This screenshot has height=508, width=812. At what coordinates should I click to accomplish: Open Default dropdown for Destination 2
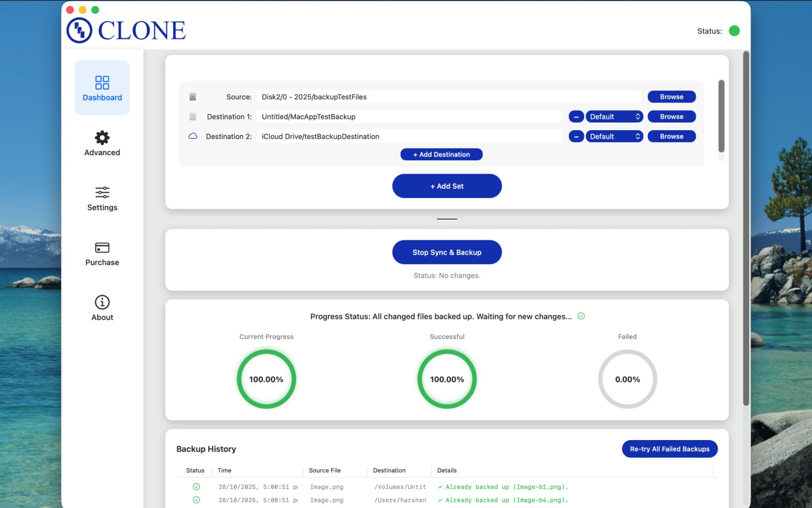coord(614,136)
